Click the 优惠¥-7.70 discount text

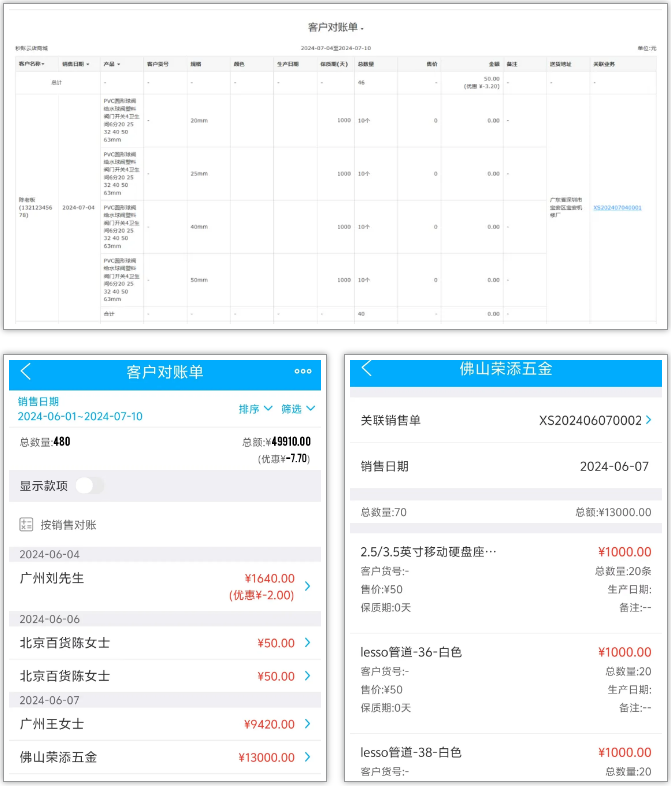point(284,459)
